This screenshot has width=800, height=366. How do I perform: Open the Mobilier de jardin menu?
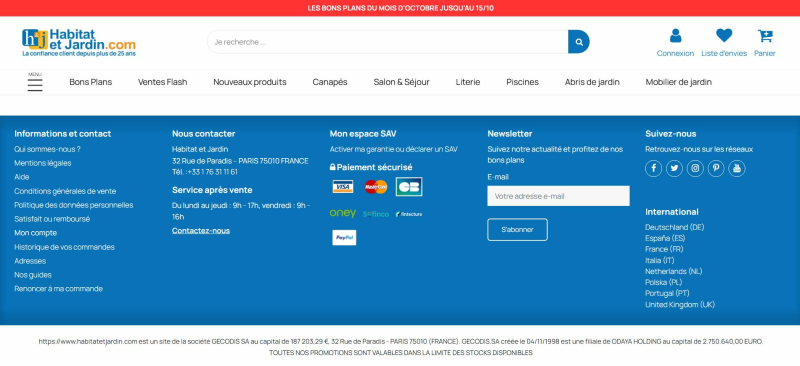tap(679, 82)
